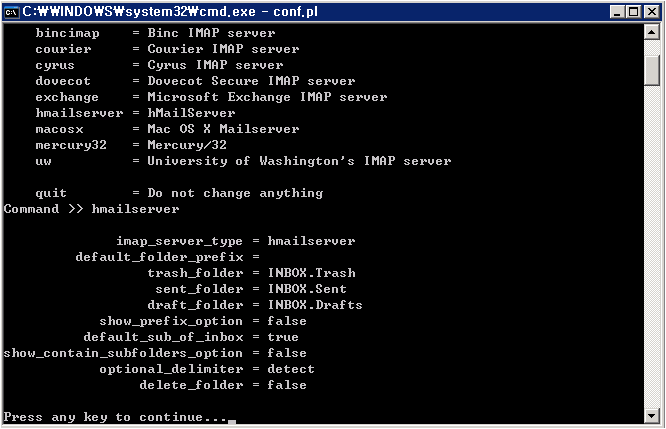The width and height of the screenshot is (666, 429).
Task: Click the imap_server_type value 'hmailserver'
Action: 311,241
